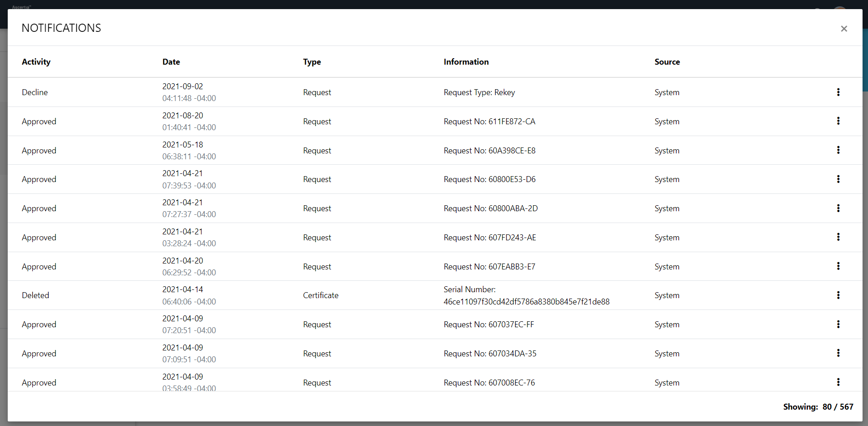Open three-dot menu for request 60800E53-D6
The width and height of the screenshot is (868, 426).
coord(838,179)
